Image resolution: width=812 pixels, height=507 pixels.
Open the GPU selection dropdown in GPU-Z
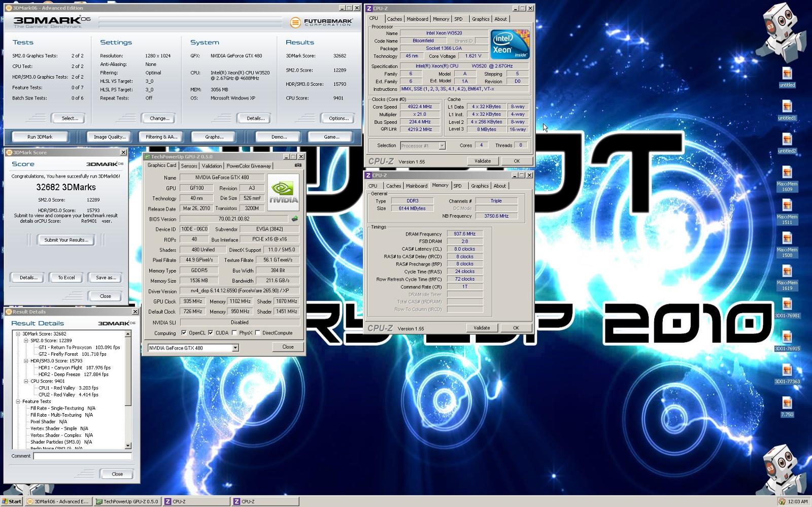[235, 348]
